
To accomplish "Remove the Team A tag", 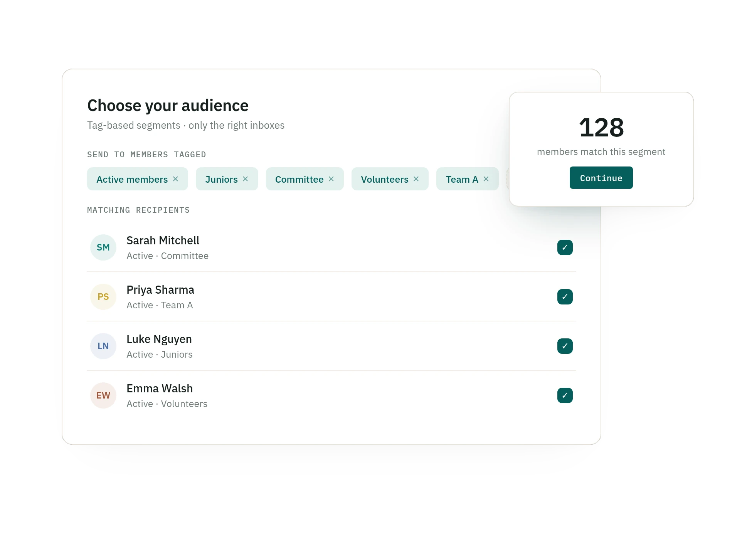I will click(x=486, y=179).
